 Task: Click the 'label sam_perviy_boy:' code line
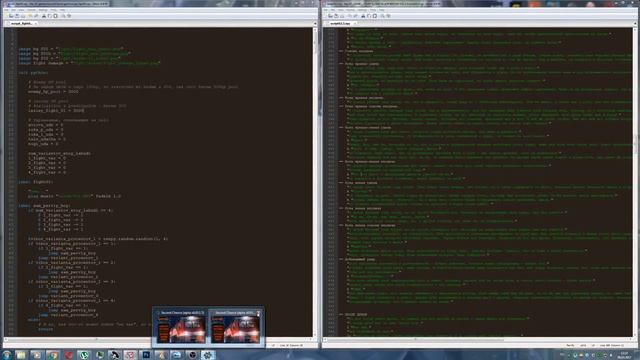click(44, 206)
